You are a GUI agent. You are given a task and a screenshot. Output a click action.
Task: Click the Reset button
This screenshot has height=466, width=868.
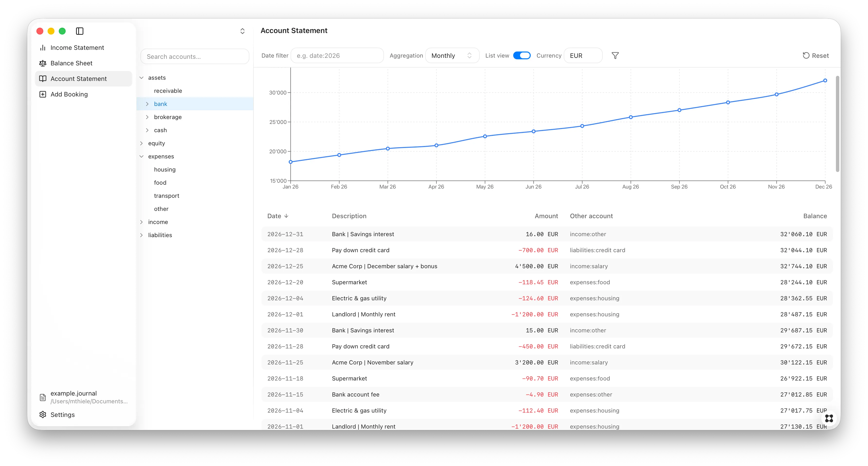coord(816,56)
